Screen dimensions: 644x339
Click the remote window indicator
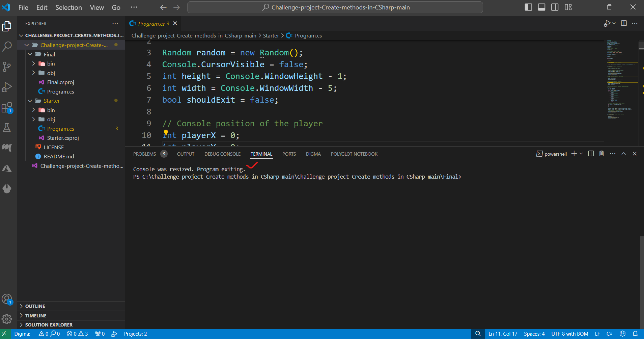[4, 334]
